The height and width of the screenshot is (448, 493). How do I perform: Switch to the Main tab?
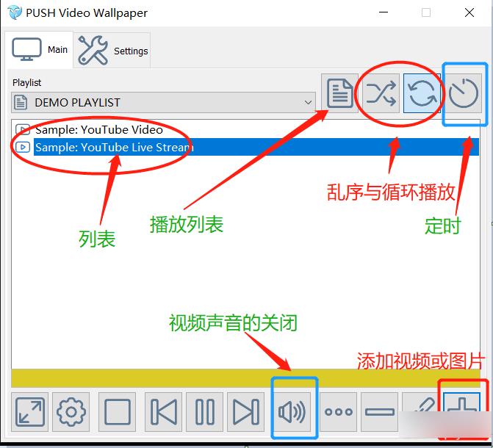click(x=39, y=50)
